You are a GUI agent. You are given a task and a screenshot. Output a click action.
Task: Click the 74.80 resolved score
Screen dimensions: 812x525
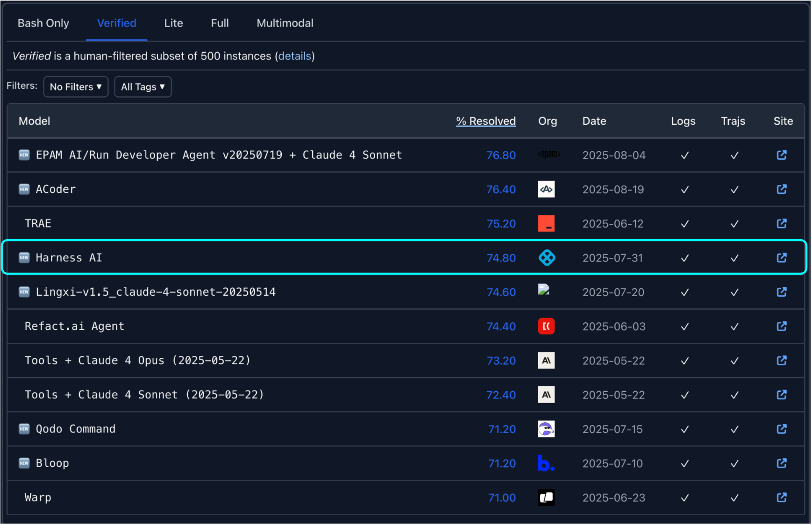pyautogui.click(x=501, y=258)
